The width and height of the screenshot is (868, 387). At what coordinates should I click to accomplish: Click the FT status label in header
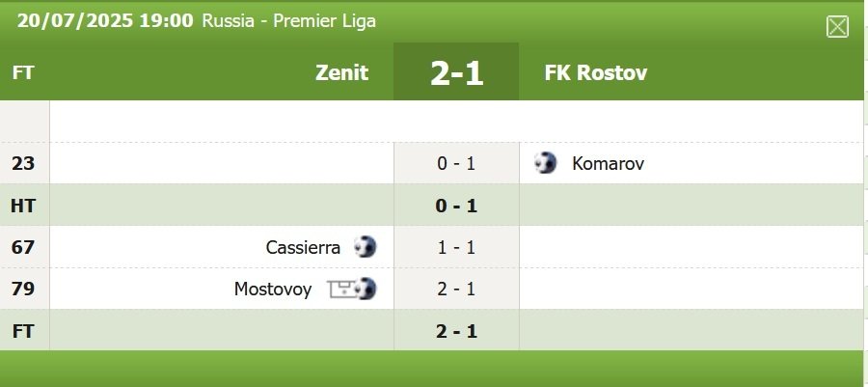pos(23,72)
